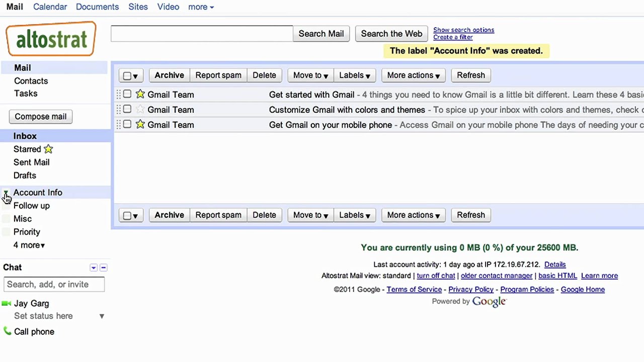
Task: Click Misc label color square
Action: pos(6,219)
